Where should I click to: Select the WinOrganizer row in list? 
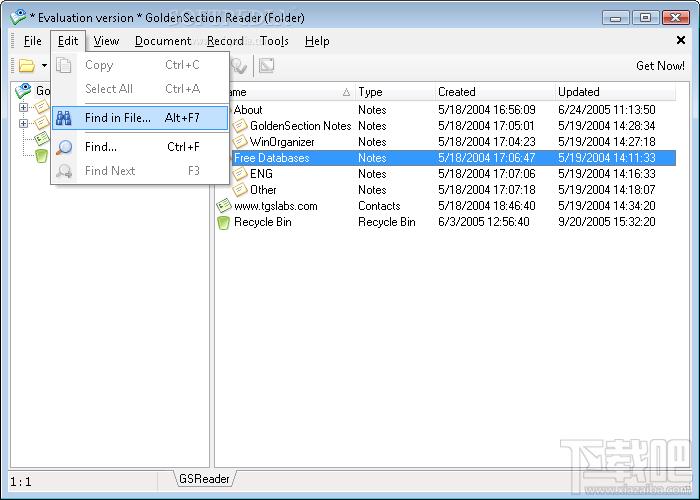(x=445, y=142)
